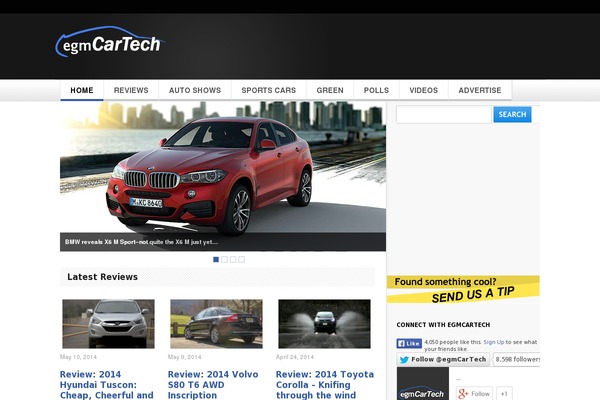The height and width of the screenshot is (400, 600).
Task: Open Auto Shows section
Action: point(195,90)
